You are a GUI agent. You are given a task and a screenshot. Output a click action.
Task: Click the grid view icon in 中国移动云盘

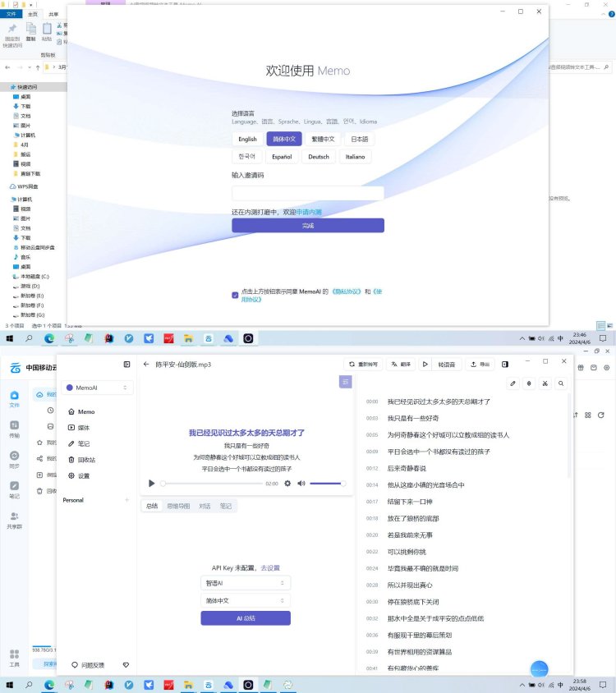pos(588,415)
